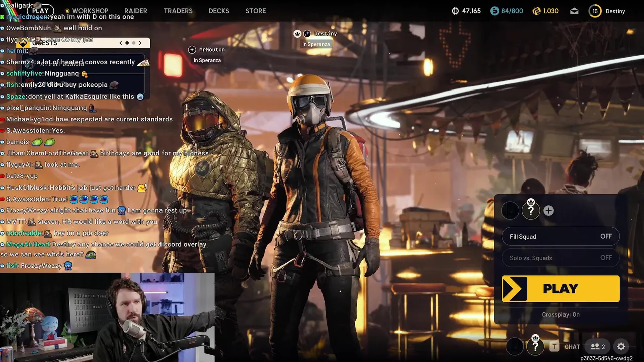Click chat username bamcis
The image size is (644, 362).
(17, 142)
